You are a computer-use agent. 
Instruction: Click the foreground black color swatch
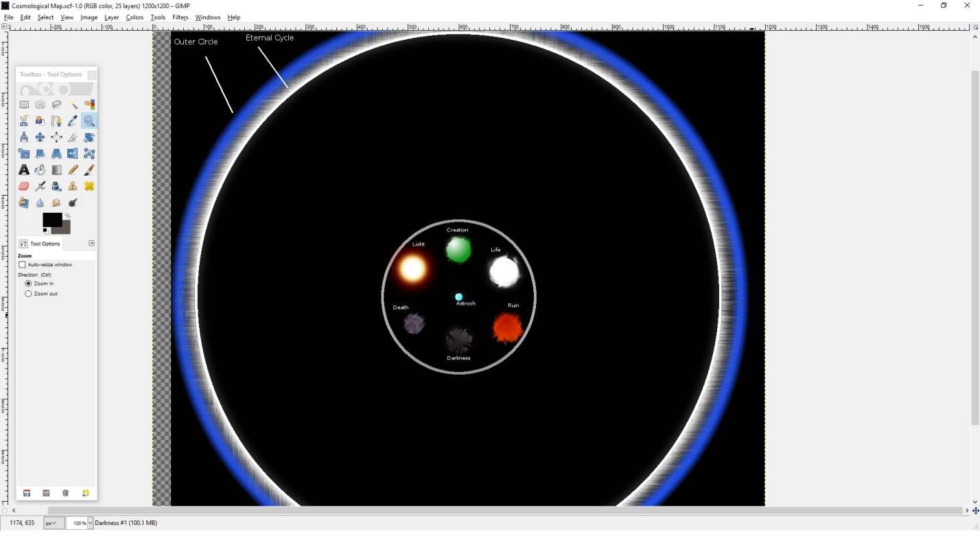click(51, 220)
